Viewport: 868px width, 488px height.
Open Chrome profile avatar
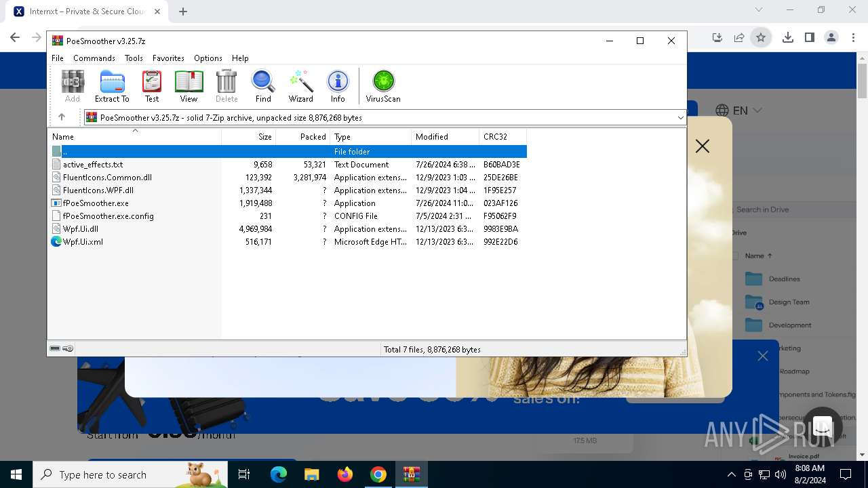[831, 38]
